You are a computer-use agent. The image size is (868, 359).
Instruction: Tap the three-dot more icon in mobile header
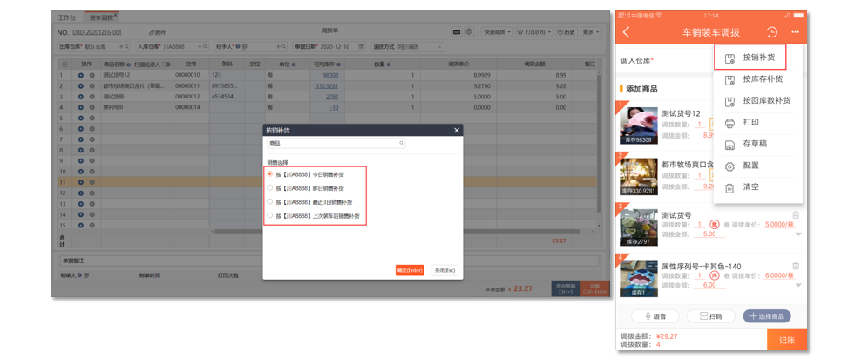(x=795, y=32)
